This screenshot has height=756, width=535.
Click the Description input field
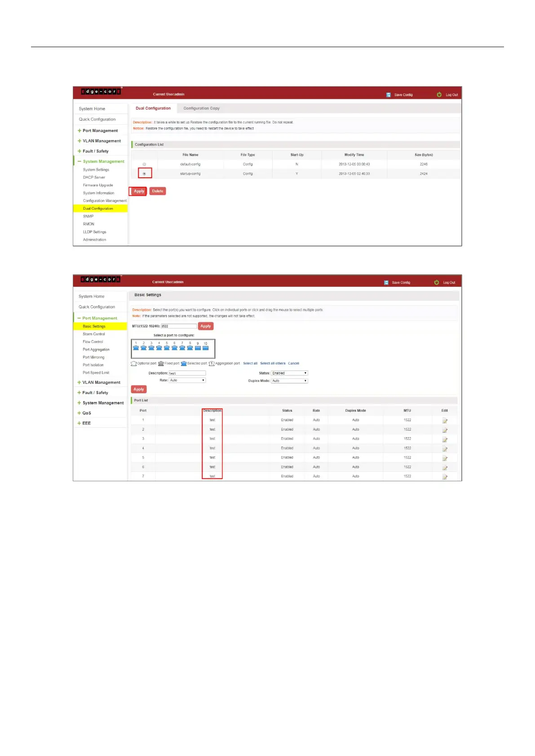pyautogui.click(x=187, y=373)
